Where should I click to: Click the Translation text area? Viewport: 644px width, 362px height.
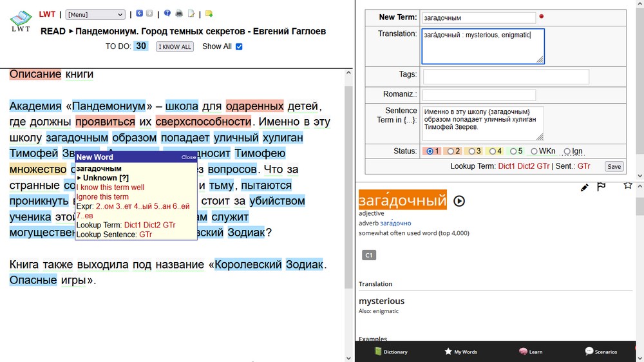(483, 46)
